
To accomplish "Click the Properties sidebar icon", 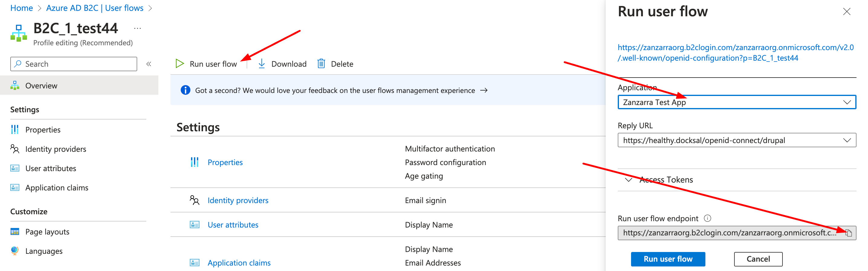I will click(x=15, y=129).
